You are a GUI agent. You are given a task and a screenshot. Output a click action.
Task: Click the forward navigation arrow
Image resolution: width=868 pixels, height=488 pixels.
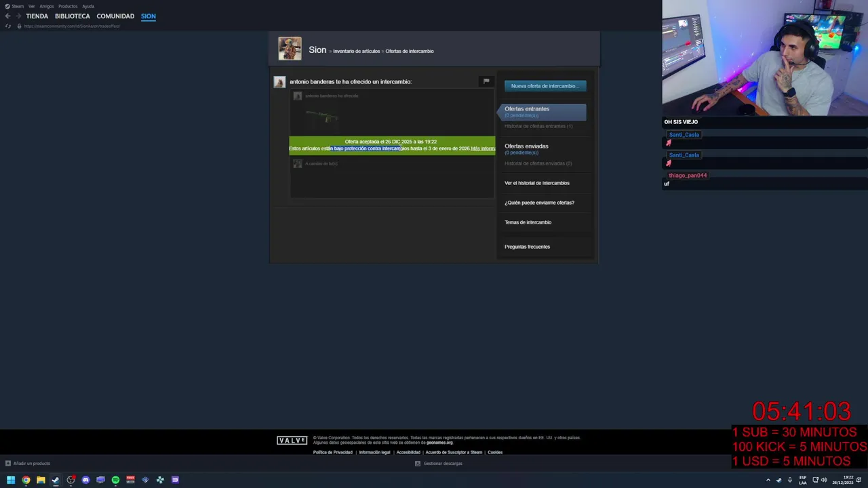pyautogui.click(x=18, y=16)
